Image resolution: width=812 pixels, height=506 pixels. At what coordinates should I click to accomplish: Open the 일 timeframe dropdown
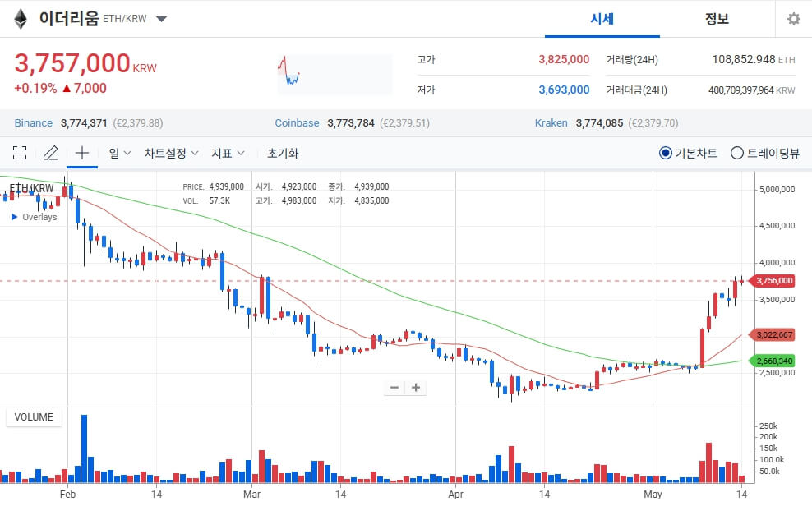coord(118,153)
